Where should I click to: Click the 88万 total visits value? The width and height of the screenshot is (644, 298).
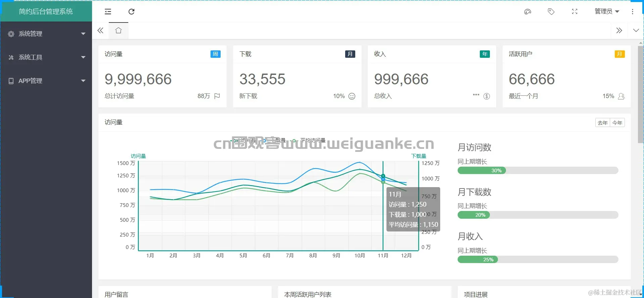(203, 96)
